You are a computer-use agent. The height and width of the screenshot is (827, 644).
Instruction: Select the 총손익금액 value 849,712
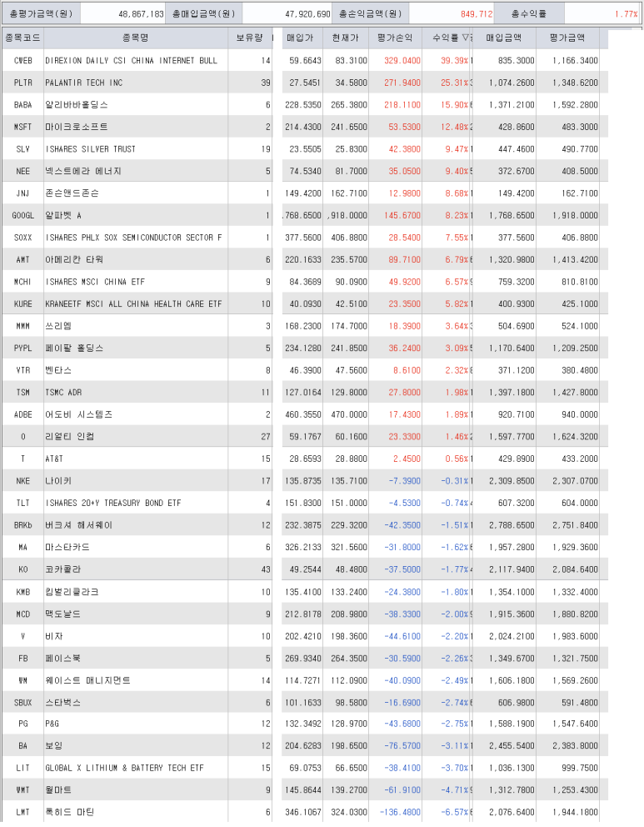click(x=477, y=13)
